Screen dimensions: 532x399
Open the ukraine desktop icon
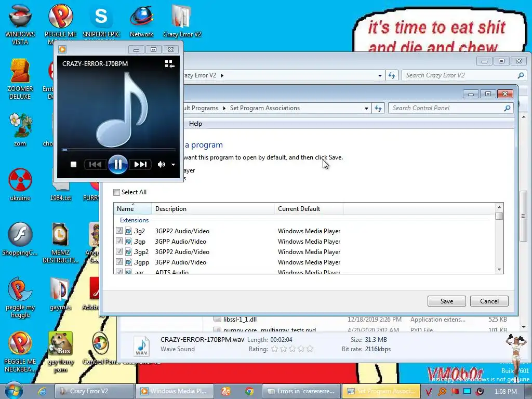pos(20,184)
